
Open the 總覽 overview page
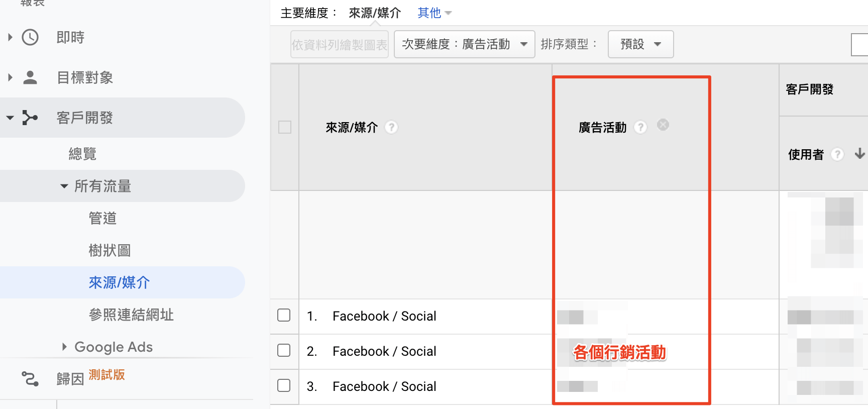(x=82, y=154)
